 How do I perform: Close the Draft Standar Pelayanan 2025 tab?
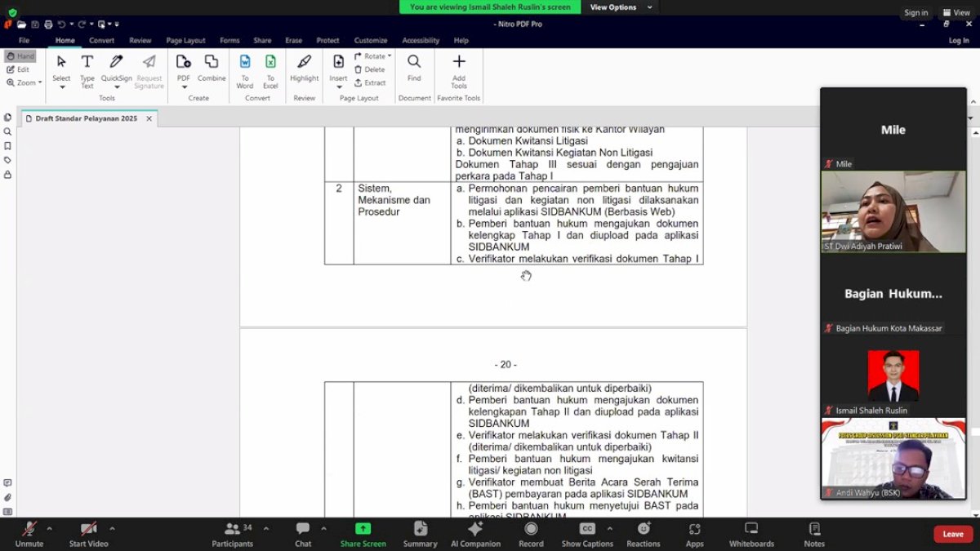149,118
